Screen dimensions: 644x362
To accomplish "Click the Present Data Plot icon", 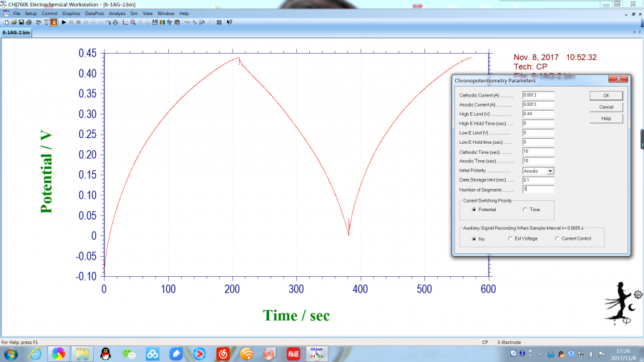I will 125,22.
